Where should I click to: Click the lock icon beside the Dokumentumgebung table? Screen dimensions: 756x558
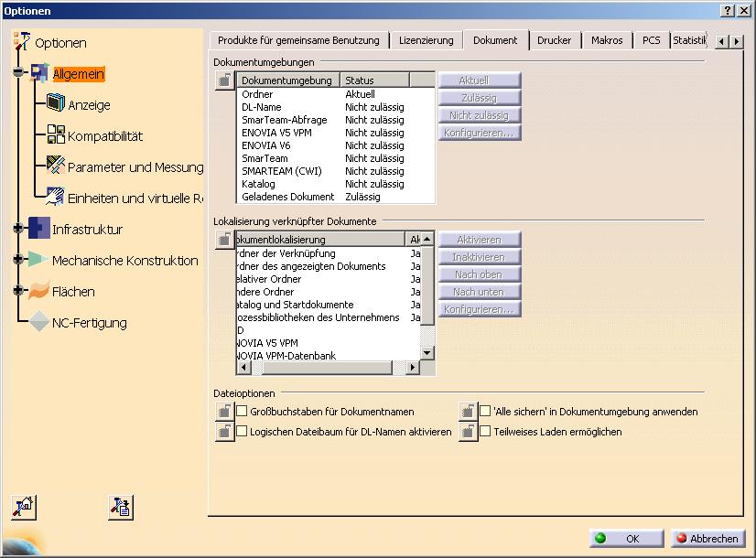224,80
